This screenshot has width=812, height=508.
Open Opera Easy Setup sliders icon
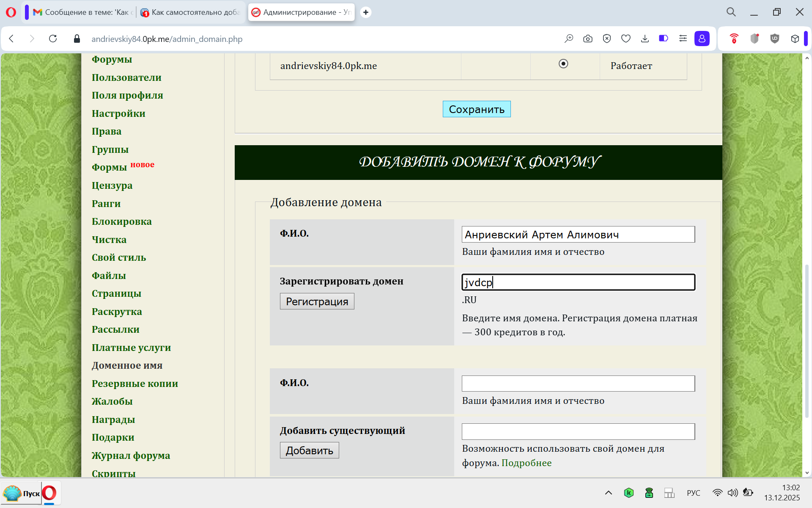tap(683, 39)
